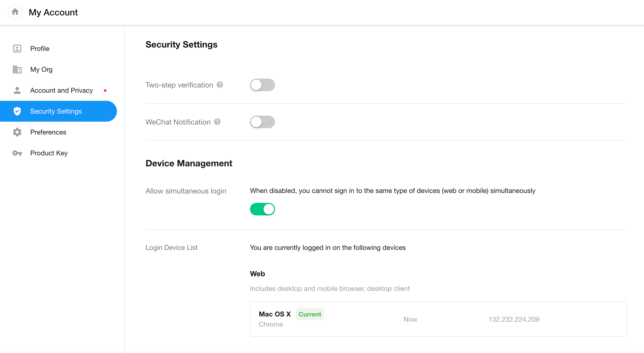This screenshot has width=644, height=353.
Task: Click the Product Key key icon
Action: 17,153
